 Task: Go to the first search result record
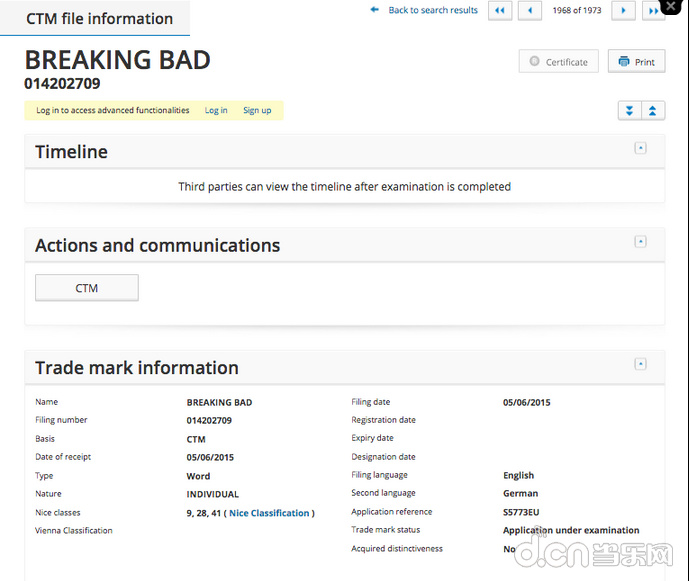[500, 11]
